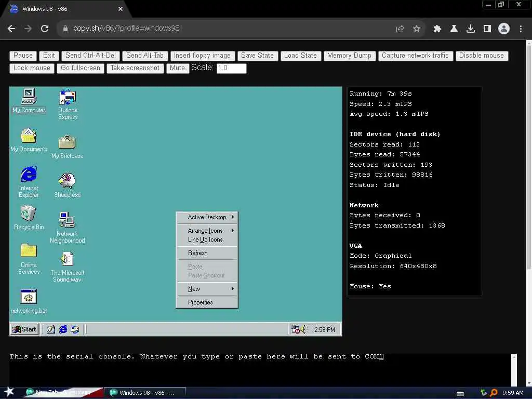Open browser profile avatar
The height and width of the screenshot is (399, 532).
[x=504, y=29]
